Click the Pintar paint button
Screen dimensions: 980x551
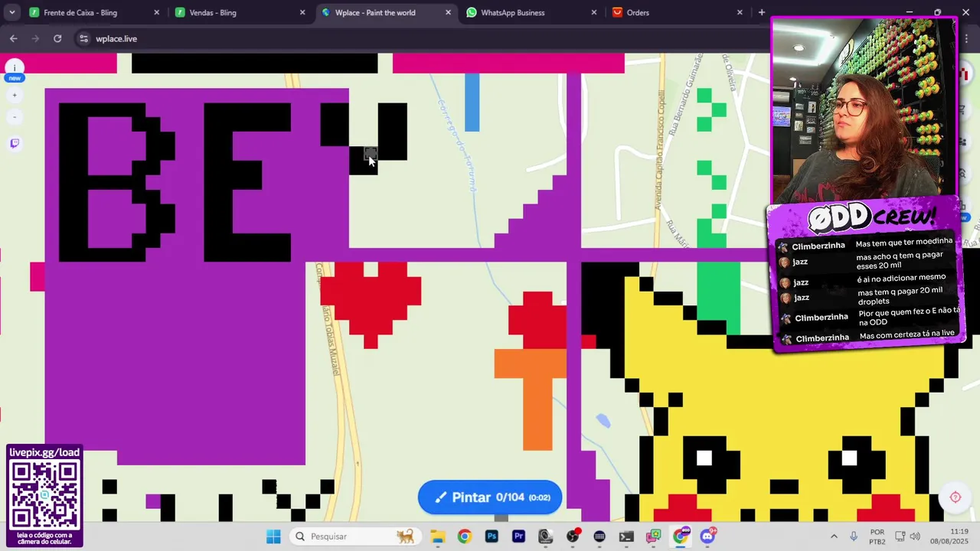click(490, 497)
